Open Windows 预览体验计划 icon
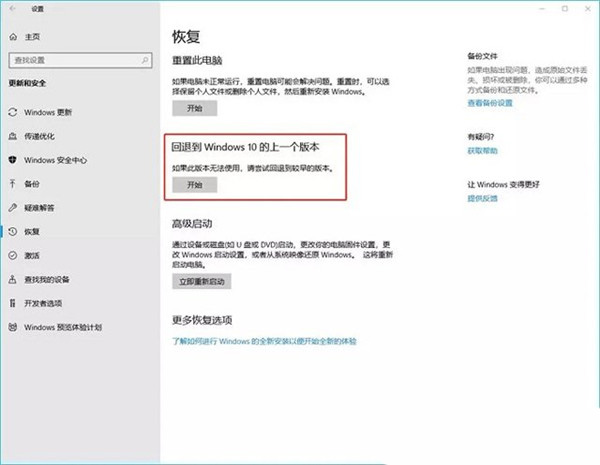The height and width of the screenshot is (465, 600). 12,327
